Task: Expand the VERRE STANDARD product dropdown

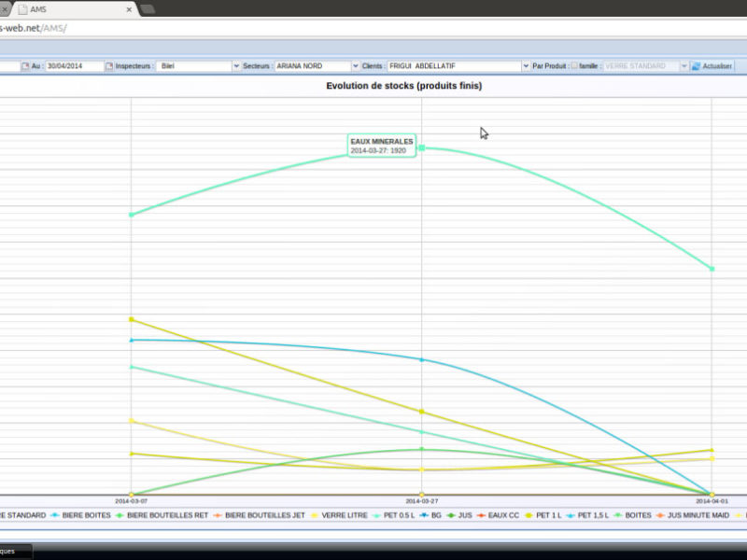Action: click(684, 66)
